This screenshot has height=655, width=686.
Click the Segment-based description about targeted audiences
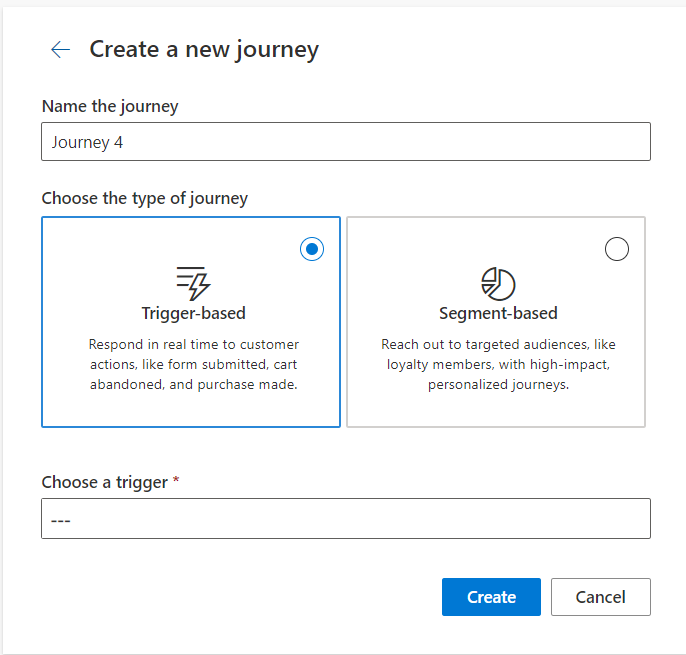point(498,364)
